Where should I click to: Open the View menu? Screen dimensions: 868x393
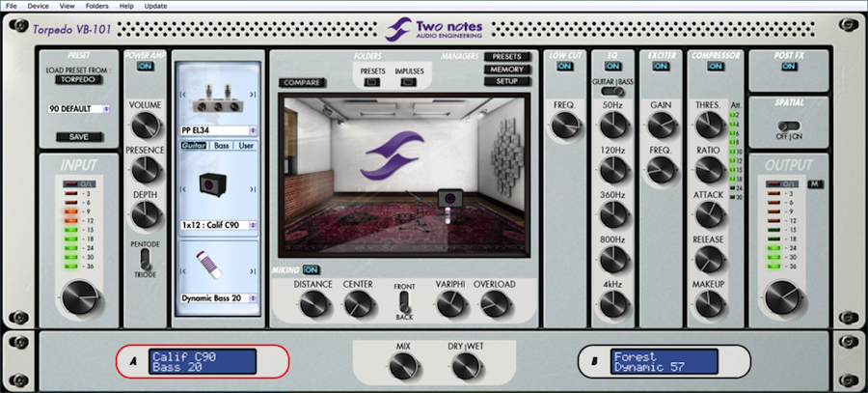67,6
